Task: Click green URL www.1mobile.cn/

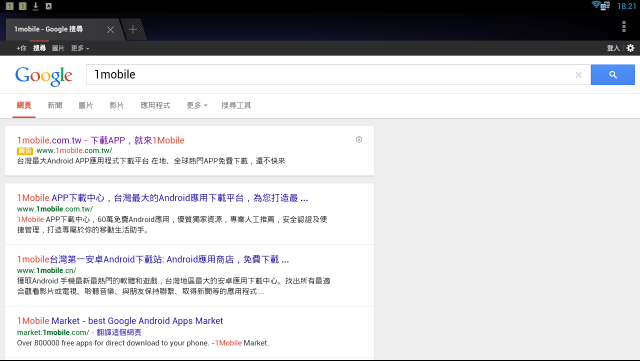Action: point(47,270)
